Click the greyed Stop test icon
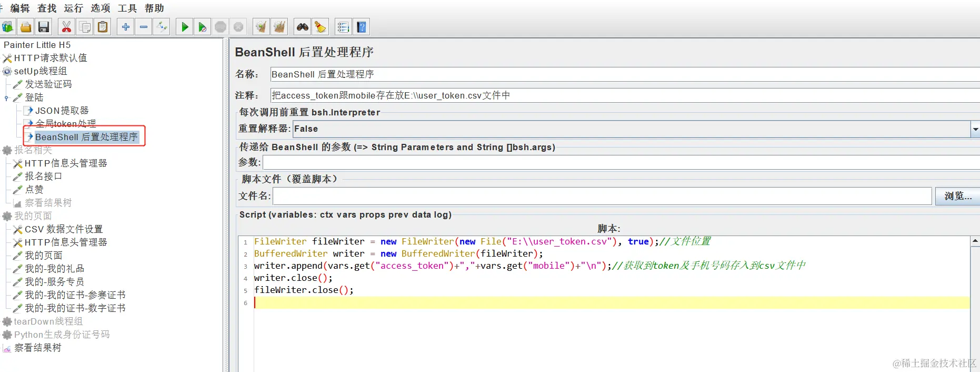 coord(221,27)
